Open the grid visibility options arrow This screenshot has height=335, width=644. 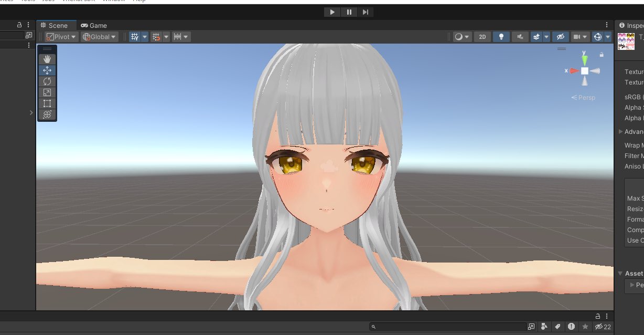145,37
